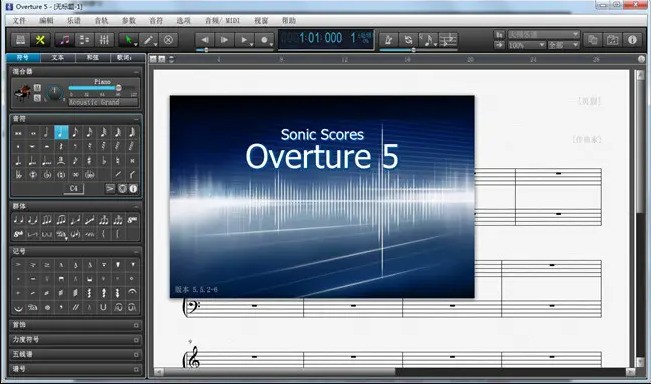Click the play button in transport

244,40
